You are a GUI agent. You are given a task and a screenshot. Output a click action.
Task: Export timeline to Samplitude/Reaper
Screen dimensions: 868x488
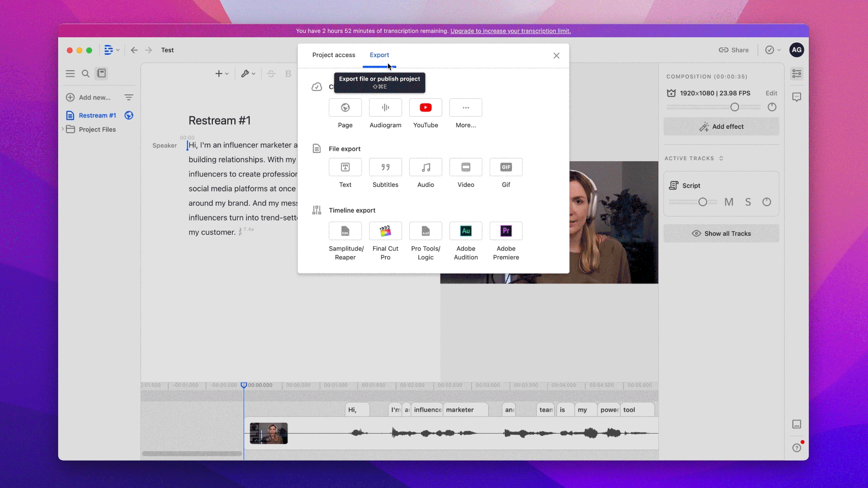pyautogui.click(x=345, y=231)
